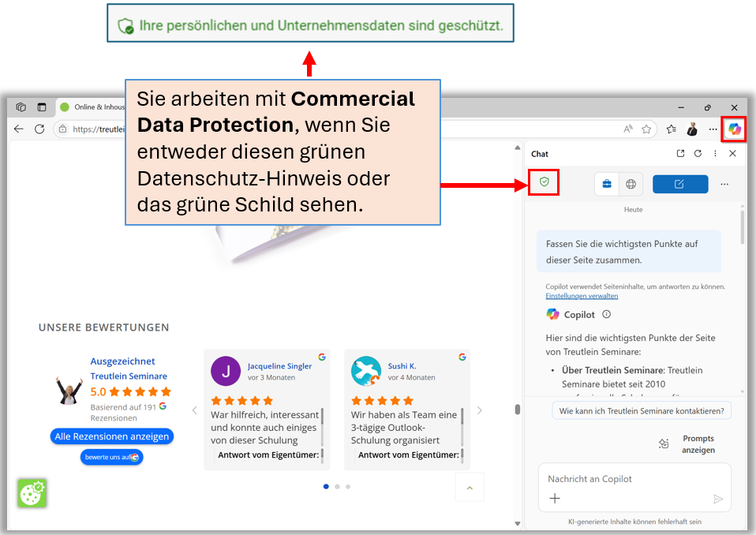The height and width of the screenshot is (535, 756).
Task: Click bewerte uns auf Google button
Action: tap(111, 458)
